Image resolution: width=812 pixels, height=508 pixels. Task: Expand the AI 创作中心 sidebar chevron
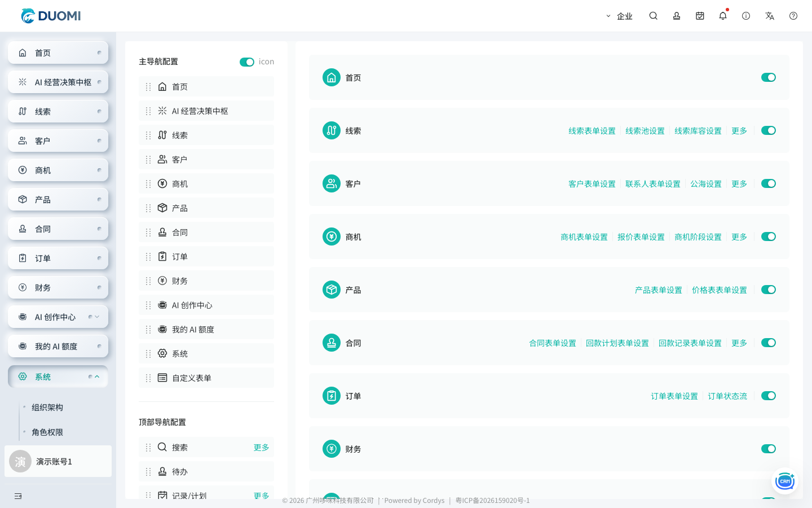[x=97, y=317]
